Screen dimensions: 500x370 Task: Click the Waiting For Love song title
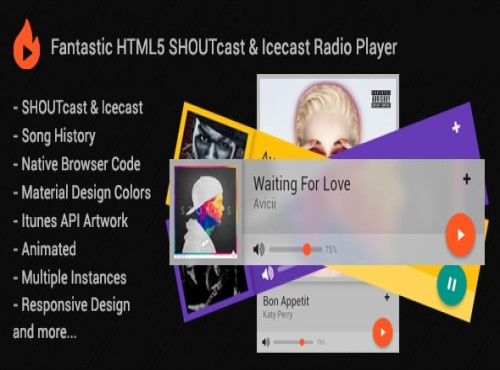(x=302, y=184)
